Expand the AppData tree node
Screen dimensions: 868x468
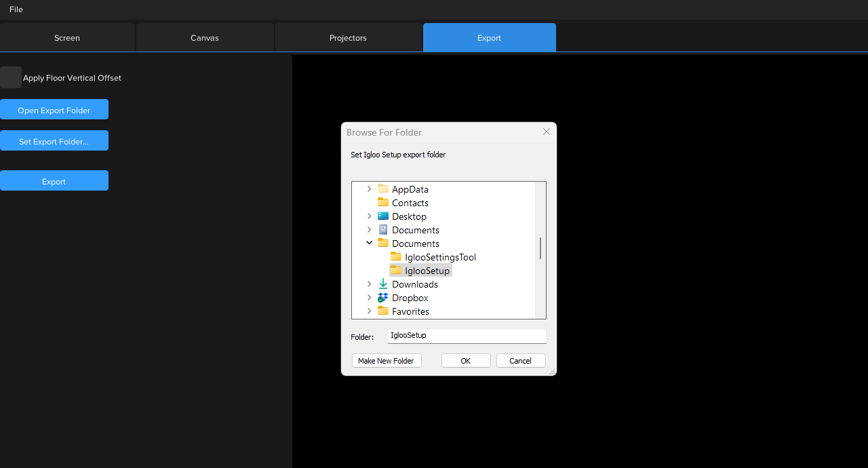pyautogui.click(x=369, y=189)
